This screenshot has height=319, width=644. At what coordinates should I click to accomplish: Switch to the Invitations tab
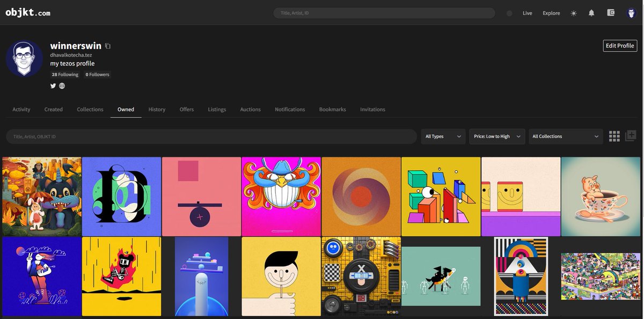pos(372,110)
